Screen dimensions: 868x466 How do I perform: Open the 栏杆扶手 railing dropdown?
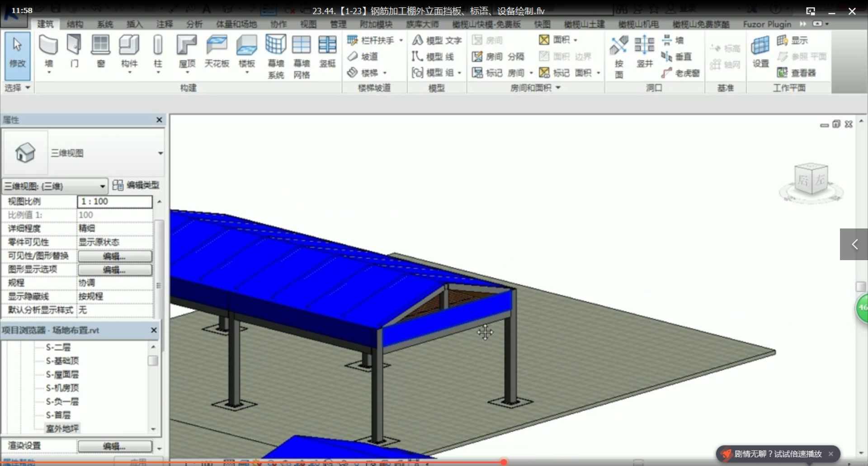point(402,40)
